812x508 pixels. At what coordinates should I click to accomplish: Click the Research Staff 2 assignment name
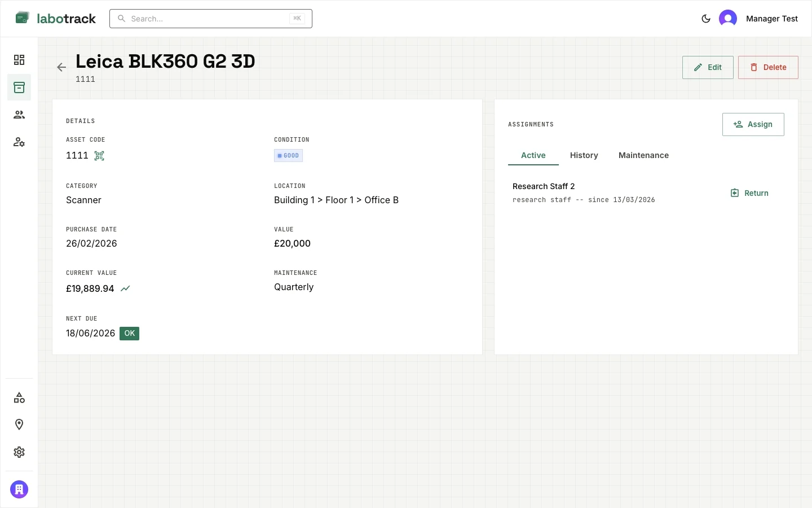[544, 186]
